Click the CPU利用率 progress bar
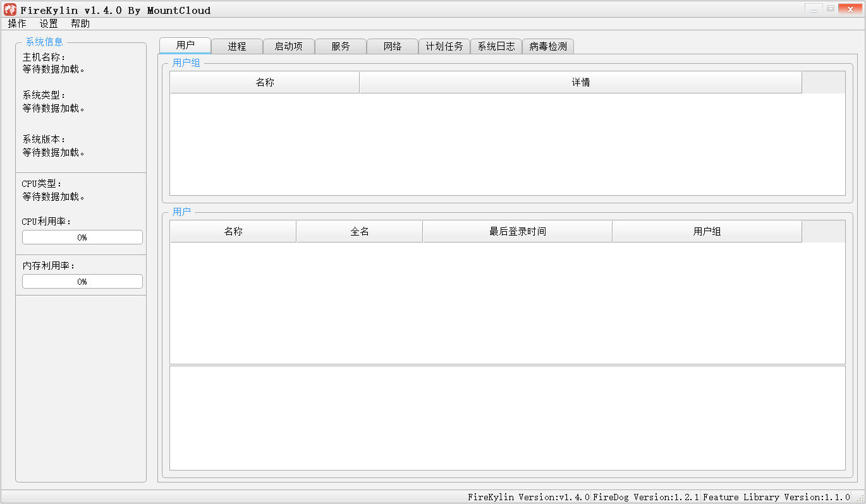866x504 pixels. click(82, 237)
